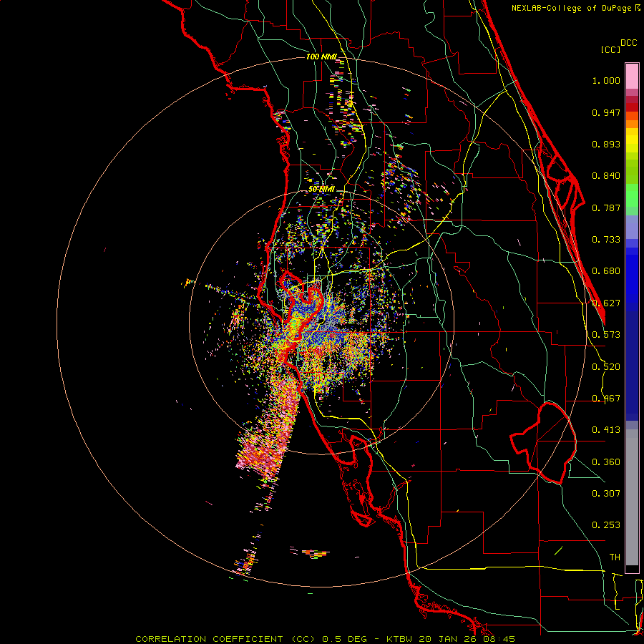Viewport: 644px width, 644px height.
Task: Click the DCC label above the color bar
Action: [x=629, y=43]
